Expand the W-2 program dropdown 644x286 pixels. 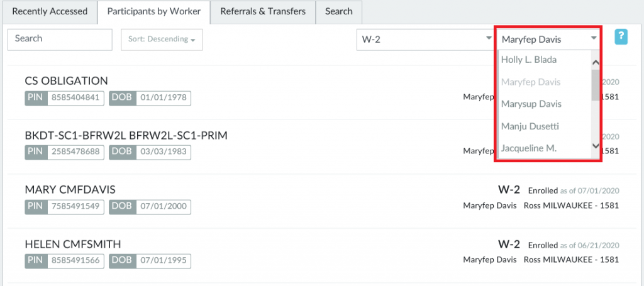[x=425, y=40]
